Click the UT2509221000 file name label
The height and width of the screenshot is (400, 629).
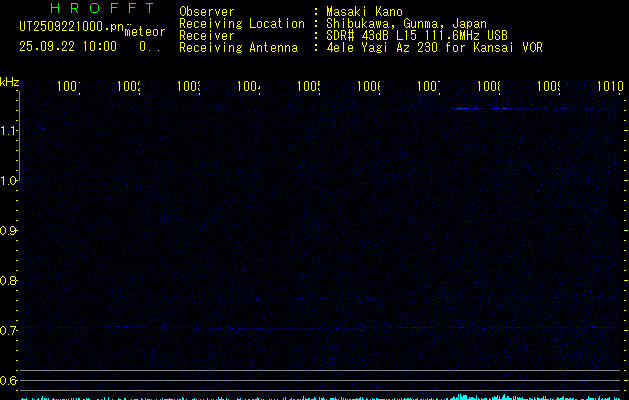70,26
